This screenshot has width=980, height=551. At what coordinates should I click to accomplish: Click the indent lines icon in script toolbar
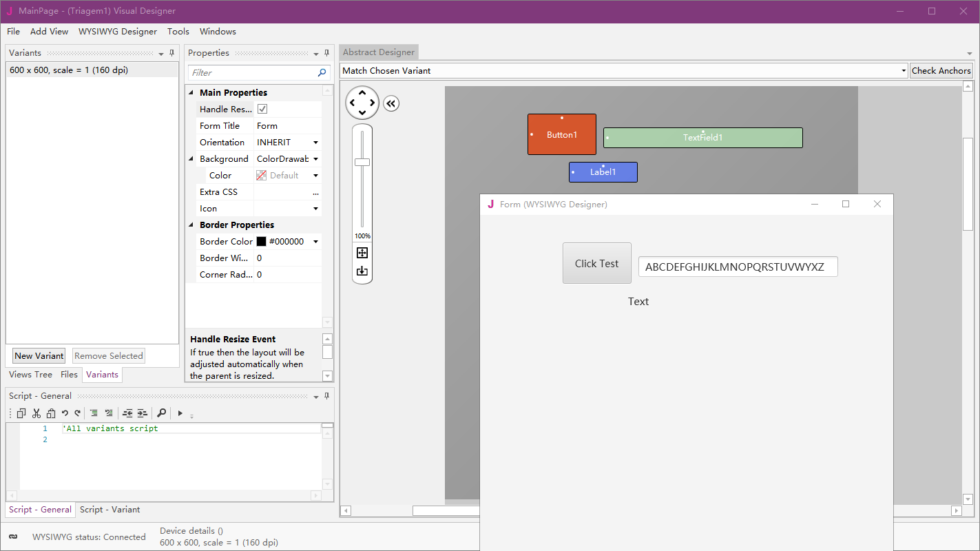(x=142, y=413)
